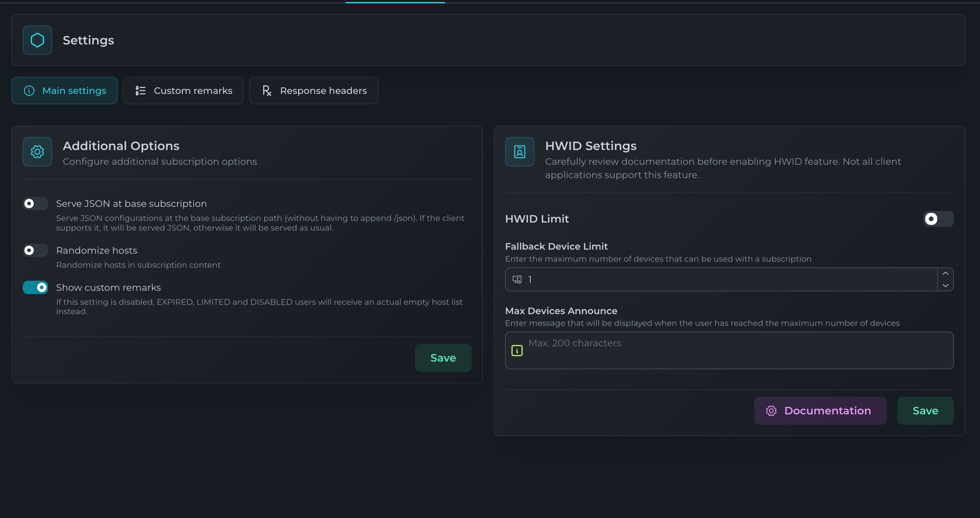The width and height of the screenshot is (980, 518).
Task: Click the 'Max Devices Announce' label
Action: [x=561, y=311]
